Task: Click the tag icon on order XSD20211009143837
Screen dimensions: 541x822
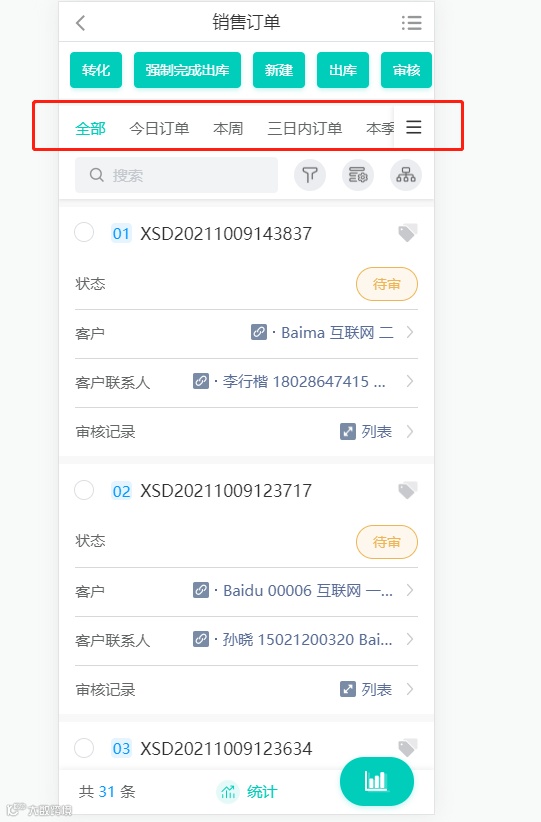Action: tap(407, 233)
